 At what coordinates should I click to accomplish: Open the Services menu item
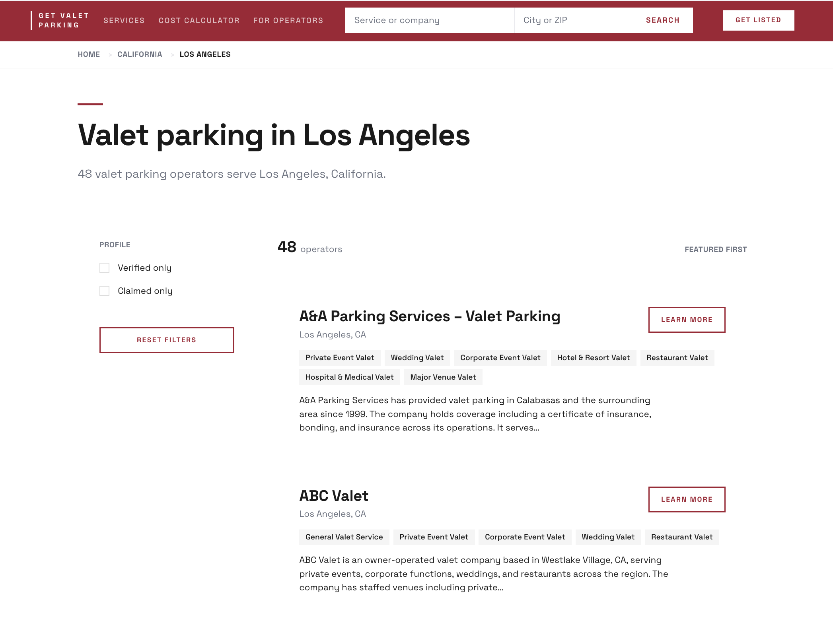(124, 20)
